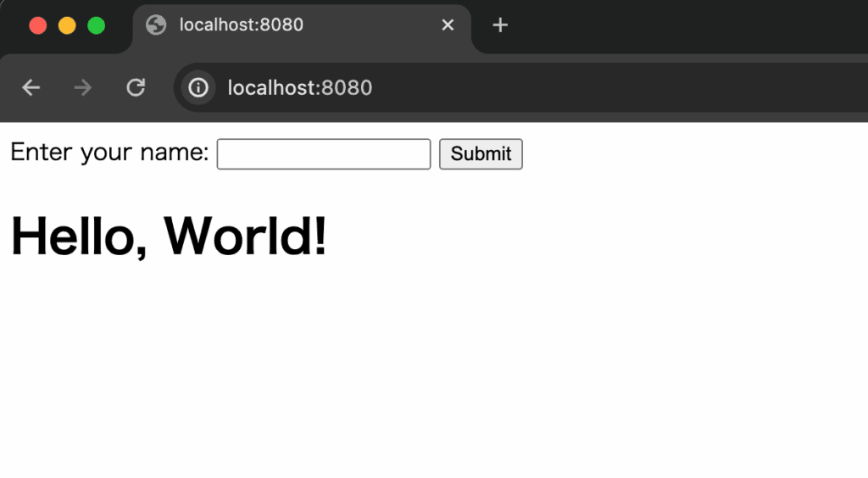
Task: Close the localhost:8080 tab
Action: (x=448, y=25)
